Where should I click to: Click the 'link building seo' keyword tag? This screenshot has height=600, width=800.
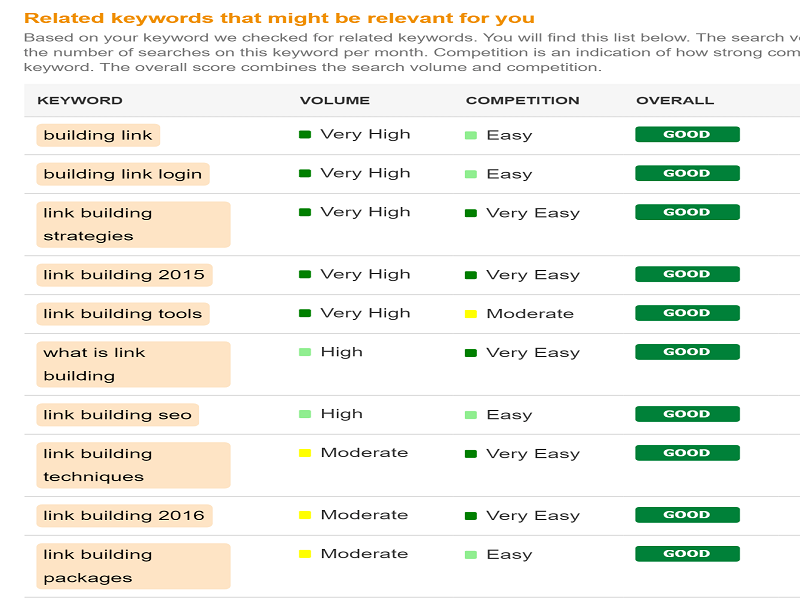117,414
